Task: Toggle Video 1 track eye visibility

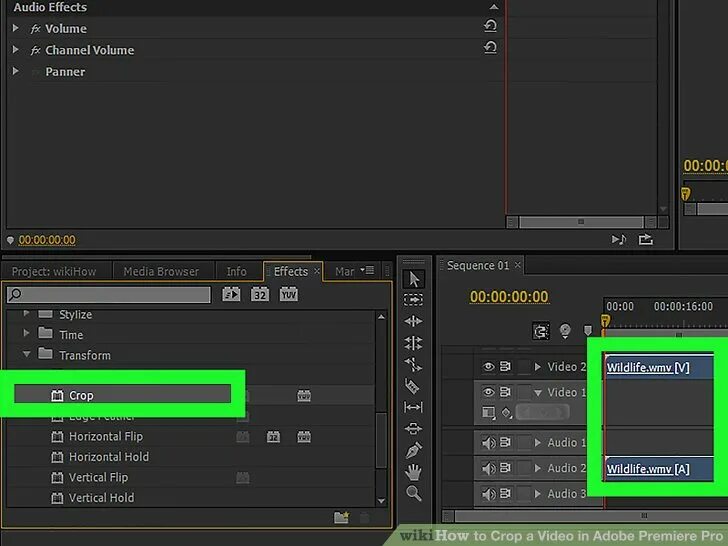Action: [488, 392]
